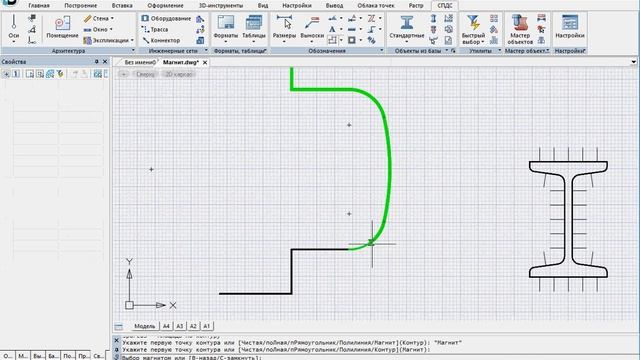Open the Облака точек ribbon tab
Image resolution: width=640 pixels, height=360 pixels.
point(376,6)
